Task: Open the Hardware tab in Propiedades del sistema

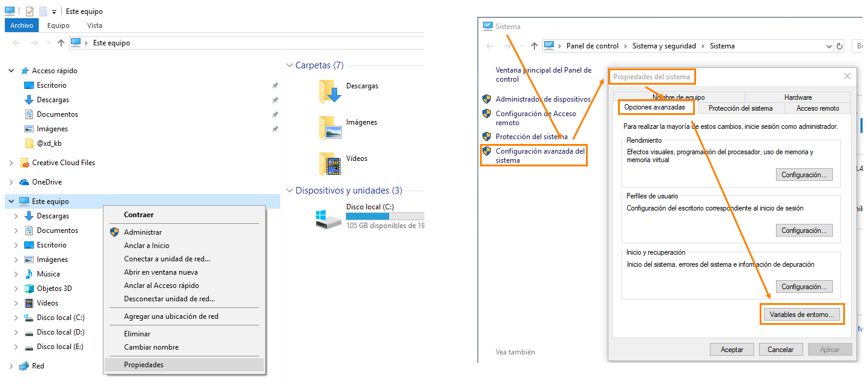Action: [798, 97]
